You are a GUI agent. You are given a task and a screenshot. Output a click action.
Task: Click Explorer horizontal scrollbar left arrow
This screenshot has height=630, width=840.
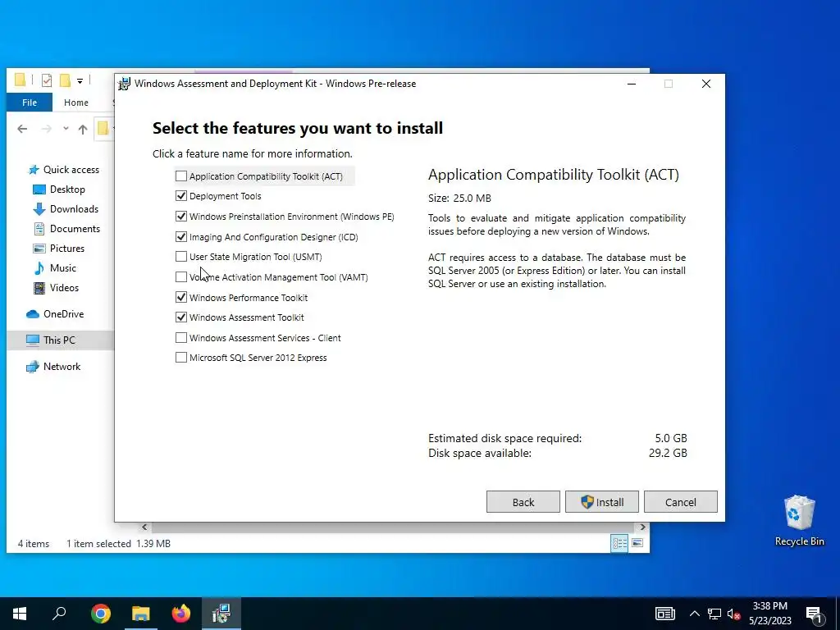coord(144,527)
